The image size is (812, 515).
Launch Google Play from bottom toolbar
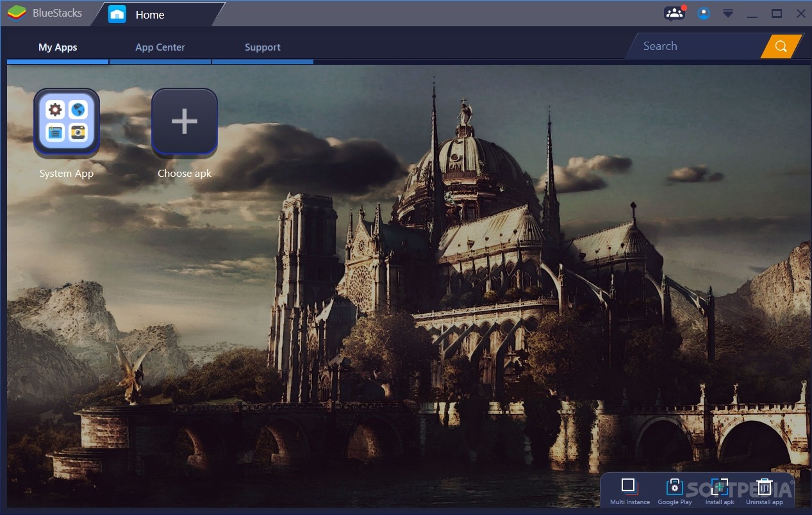[674, 487]
